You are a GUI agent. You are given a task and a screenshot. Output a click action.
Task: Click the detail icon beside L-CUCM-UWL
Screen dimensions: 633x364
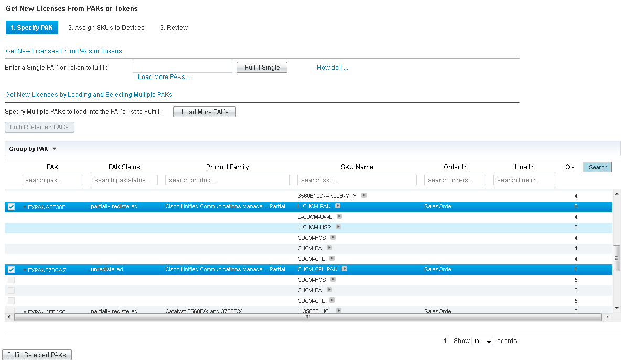point(339,216)
